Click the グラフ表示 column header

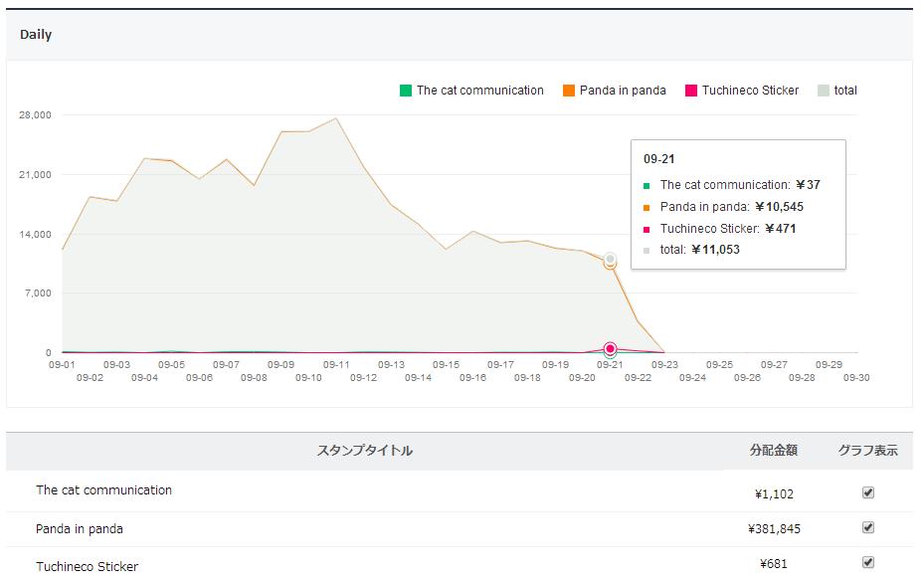pyautogui.click(x=867, y=451)
